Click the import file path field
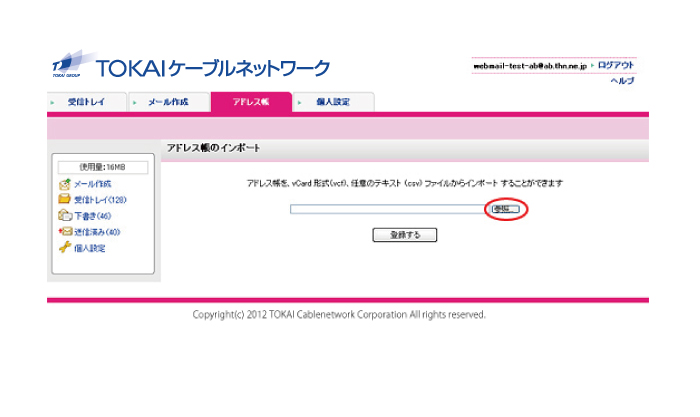This screenshot has width=700, height=417. (x=388, y=209)
